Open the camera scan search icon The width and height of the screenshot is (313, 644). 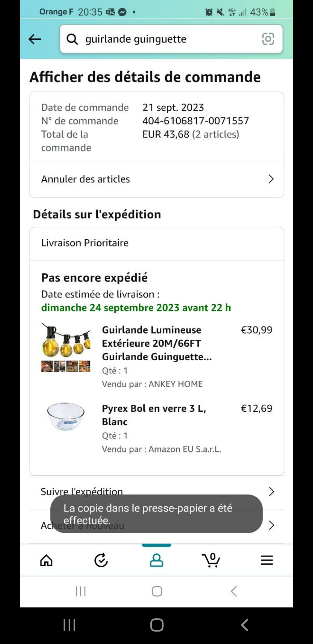pyautogui.click(x=268, y=39)
